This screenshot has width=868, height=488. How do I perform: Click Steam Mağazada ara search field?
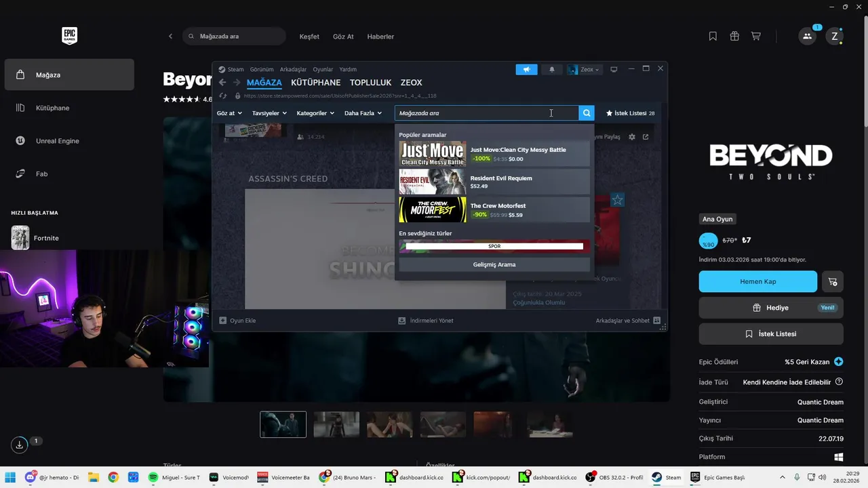click(x=487, y=113)
